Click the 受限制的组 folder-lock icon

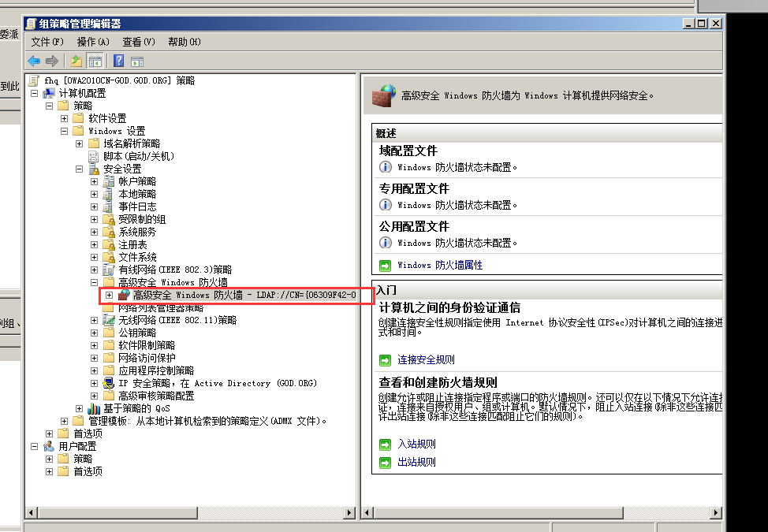[x=109, y=219]
